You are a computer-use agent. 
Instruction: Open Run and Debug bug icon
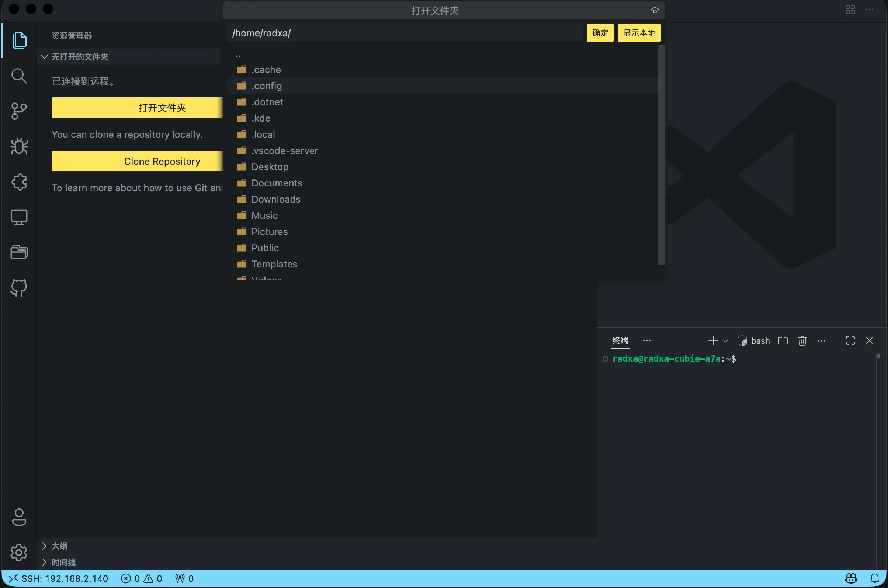click(x=19, y=147)
